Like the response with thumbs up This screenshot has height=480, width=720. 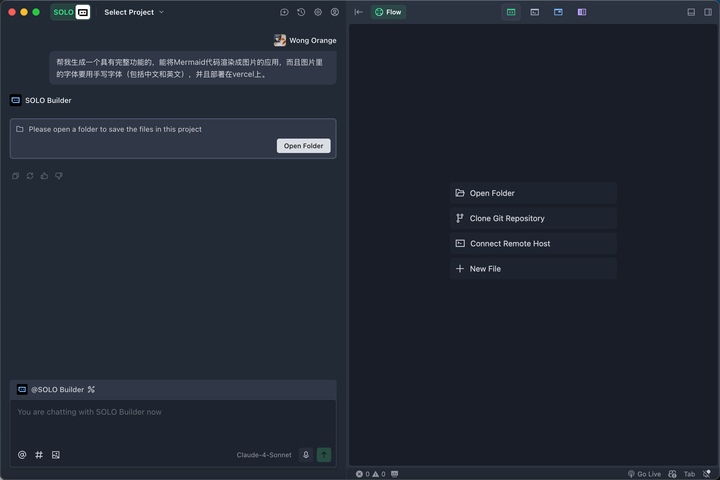pos(44,176)
